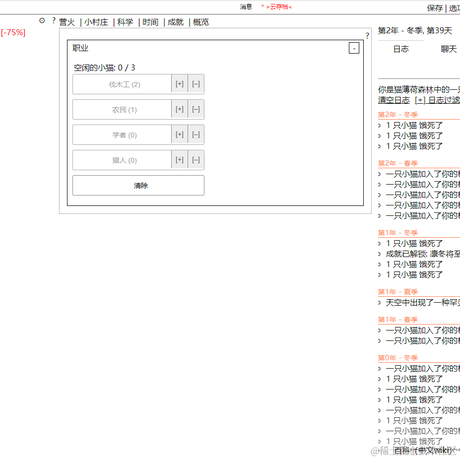Open the 科学 tab

(x=125, y=22)
